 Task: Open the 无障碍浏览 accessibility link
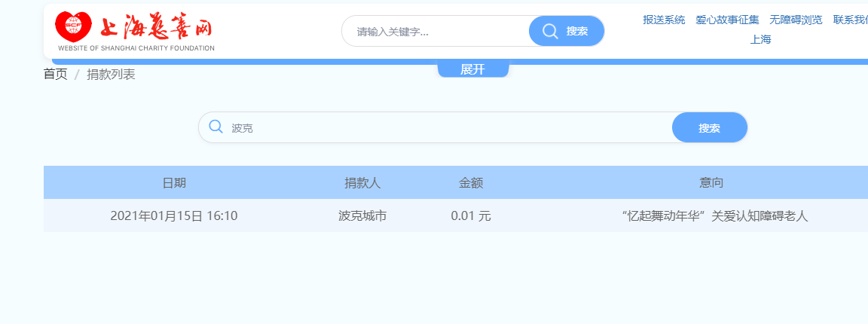pos(796,20)
